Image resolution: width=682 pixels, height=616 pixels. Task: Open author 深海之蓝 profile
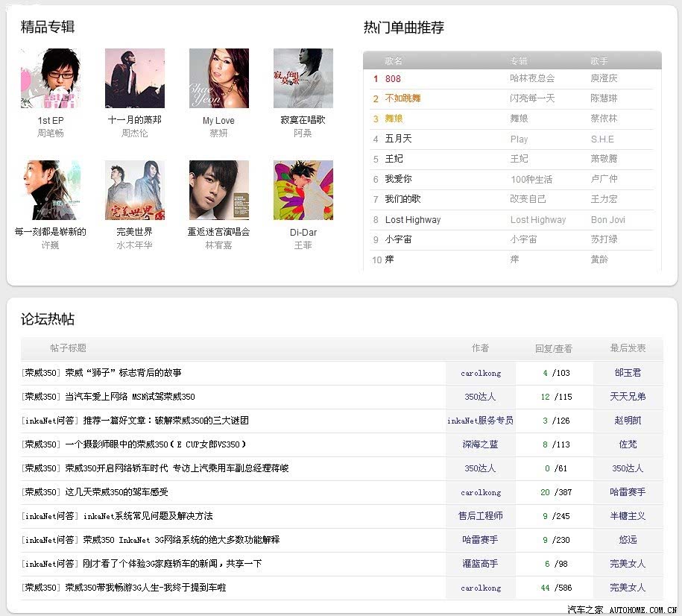pos(480,444)
